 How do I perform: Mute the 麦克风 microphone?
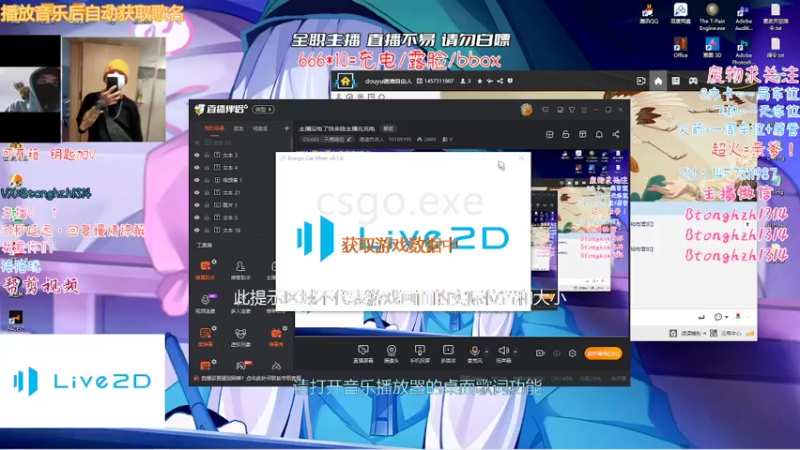coord(474,353)
